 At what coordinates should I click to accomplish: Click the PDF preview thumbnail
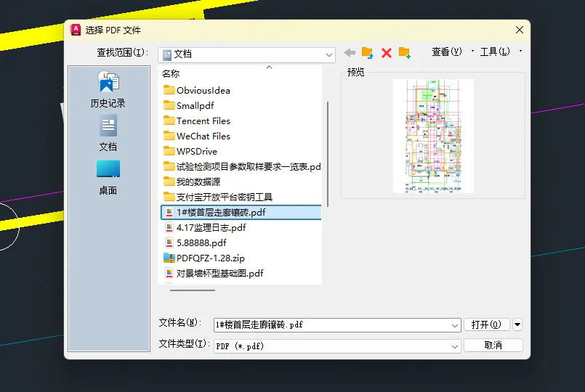[x=433, y=136]
